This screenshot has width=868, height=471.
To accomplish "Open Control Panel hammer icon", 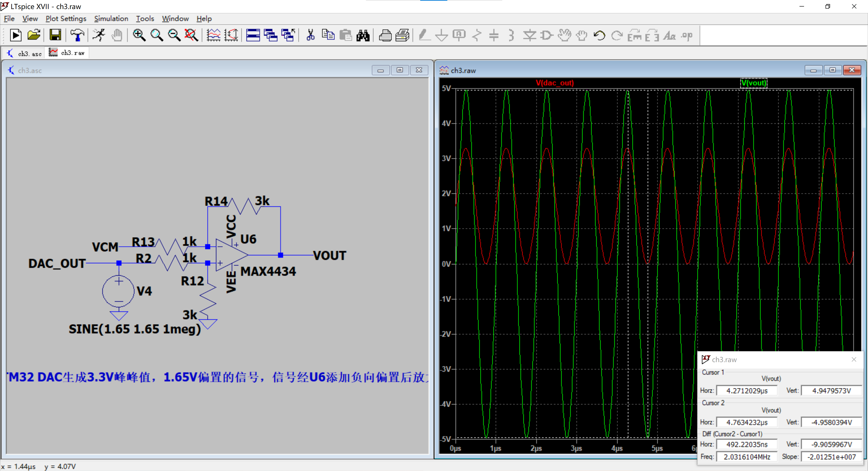I will pos(77,35).
